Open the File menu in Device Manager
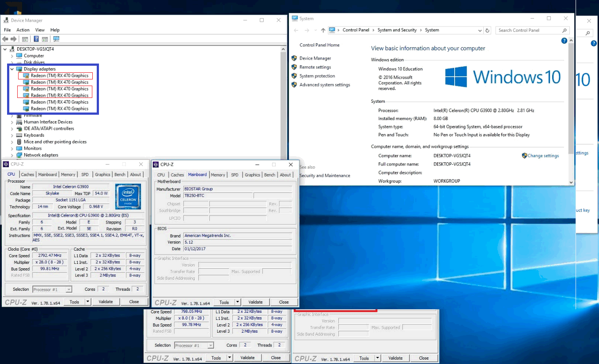The height and width of the screenshot is (364, 599). click(x=8, y=30)
